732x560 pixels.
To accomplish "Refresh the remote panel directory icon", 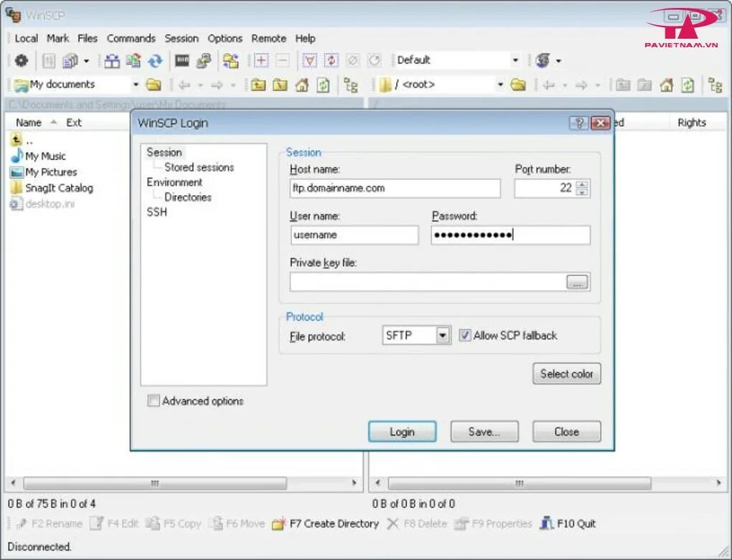I will 688,85.
